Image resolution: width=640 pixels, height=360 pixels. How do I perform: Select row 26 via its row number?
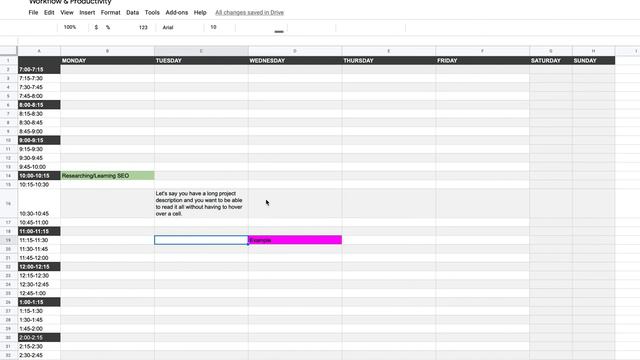pyautogui.click(x=8, y=302)
